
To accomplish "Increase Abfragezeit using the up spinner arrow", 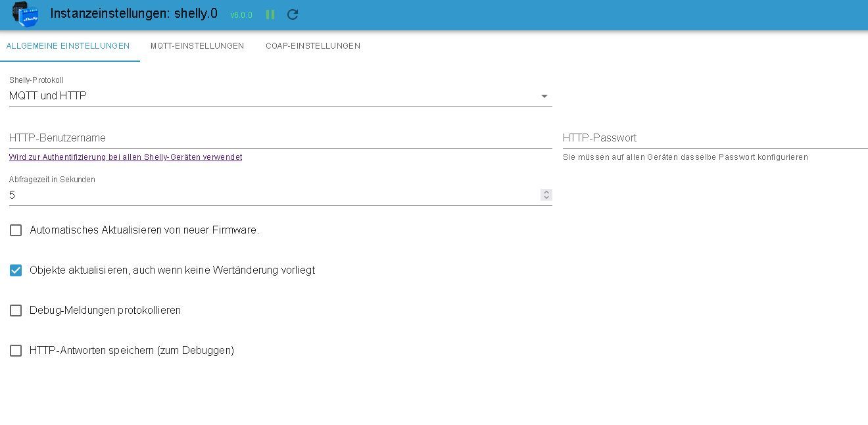I will (546, 192).
